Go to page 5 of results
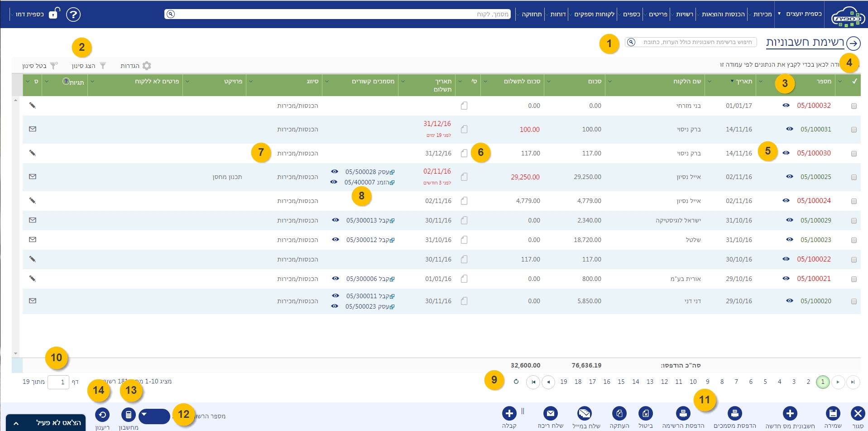Image resolution: width=868 pixels, height=431 pixels. (765, 382)
